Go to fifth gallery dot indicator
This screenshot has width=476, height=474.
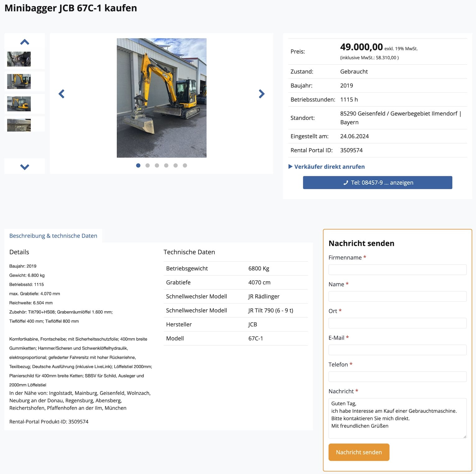pos(175,165)
